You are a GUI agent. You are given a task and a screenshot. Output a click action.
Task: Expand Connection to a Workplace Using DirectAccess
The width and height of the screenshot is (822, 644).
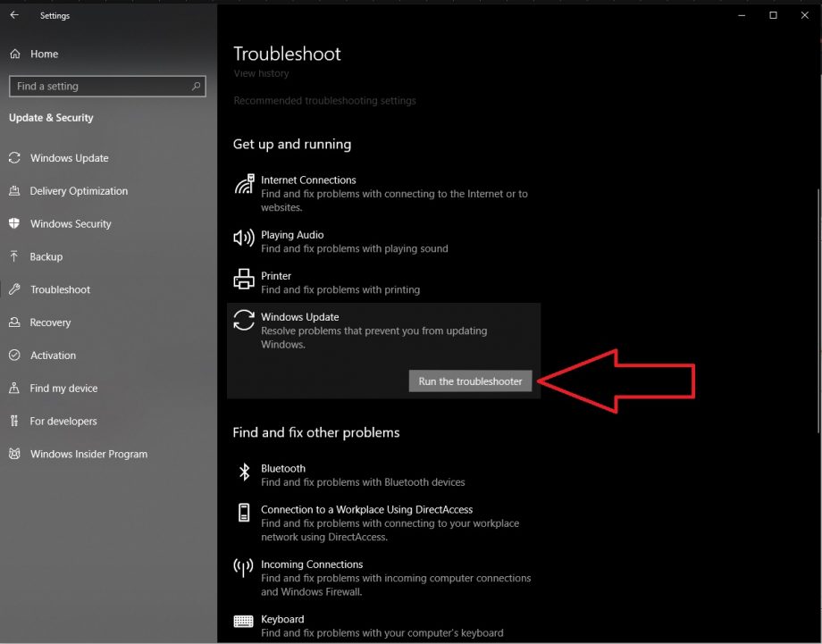click(366, 509)
